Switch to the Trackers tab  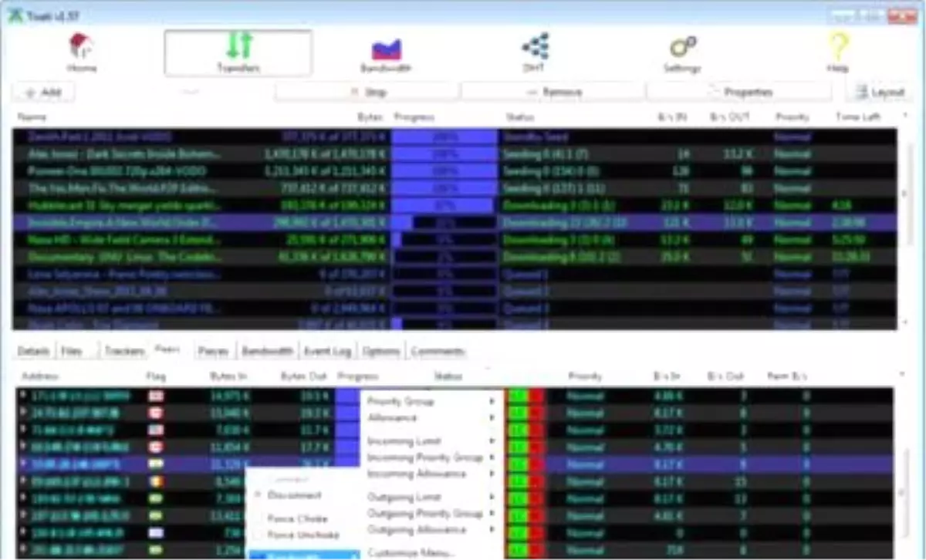[124, 352]
